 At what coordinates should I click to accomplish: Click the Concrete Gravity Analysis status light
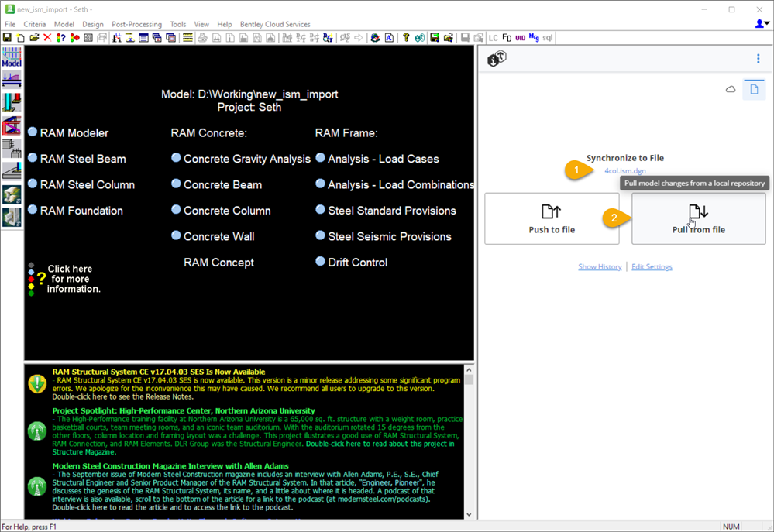(x=176, y=158)
